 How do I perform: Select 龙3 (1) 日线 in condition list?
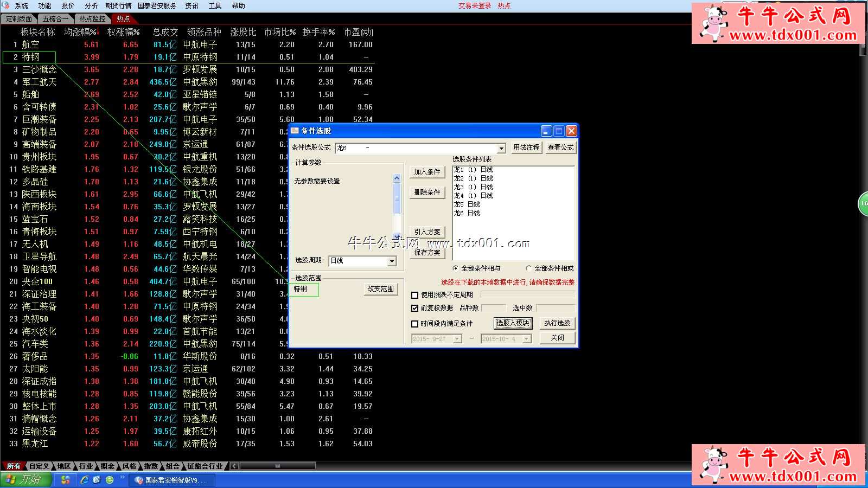pos(473,187)
